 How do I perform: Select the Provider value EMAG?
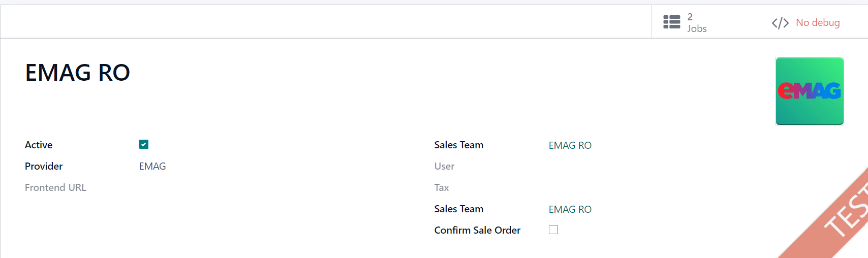[x=152, y=166]
